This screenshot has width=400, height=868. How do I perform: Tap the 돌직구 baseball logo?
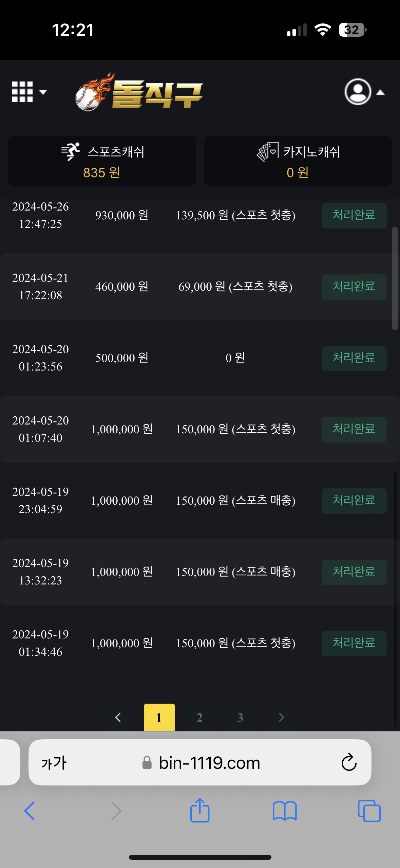pos(139,92)
